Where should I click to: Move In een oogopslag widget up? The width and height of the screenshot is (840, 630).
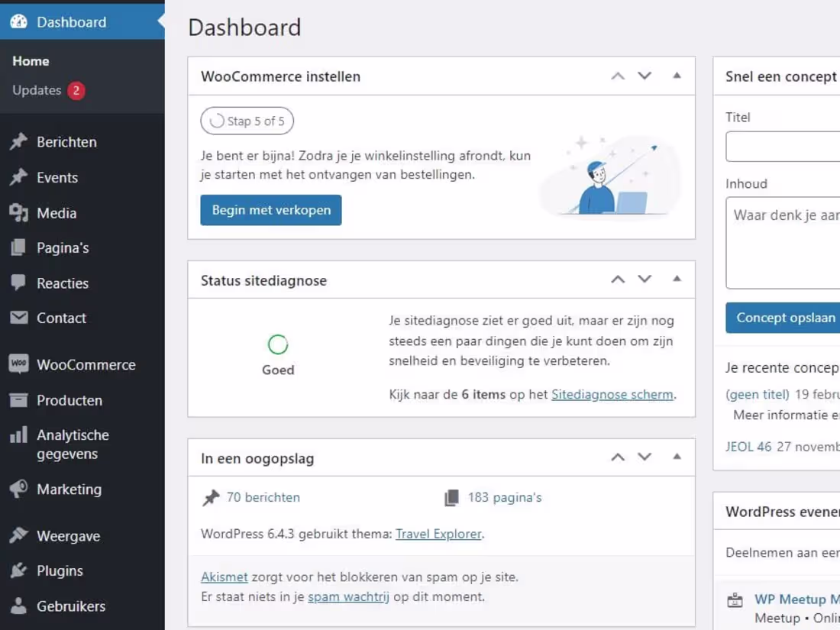618,457
